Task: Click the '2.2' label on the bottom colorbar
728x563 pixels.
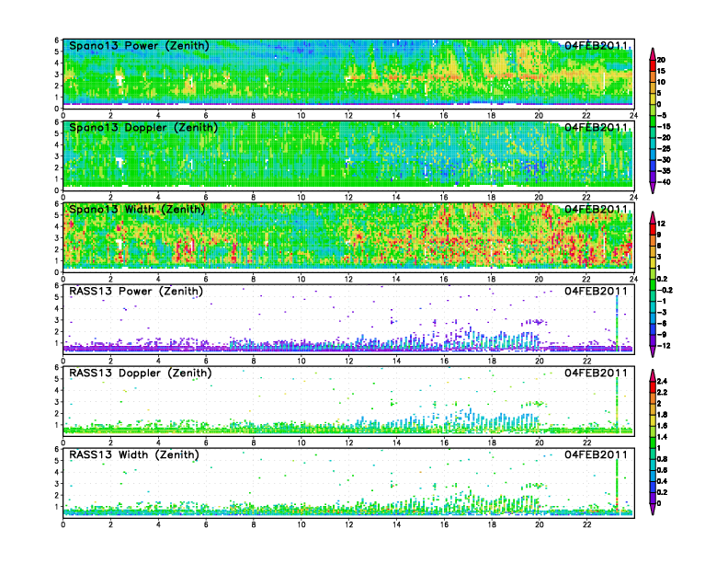Action: pos(663,393)
